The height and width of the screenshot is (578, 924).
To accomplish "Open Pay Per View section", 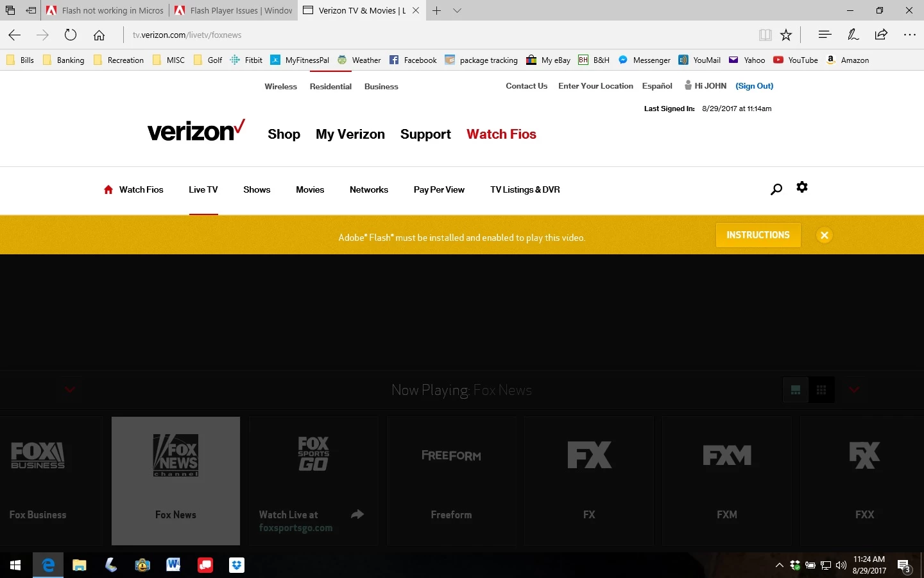I will (x=439, y=189).
